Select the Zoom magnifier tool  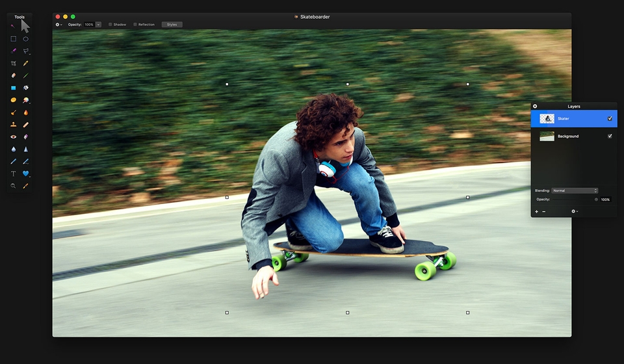(x=13, y=186)
